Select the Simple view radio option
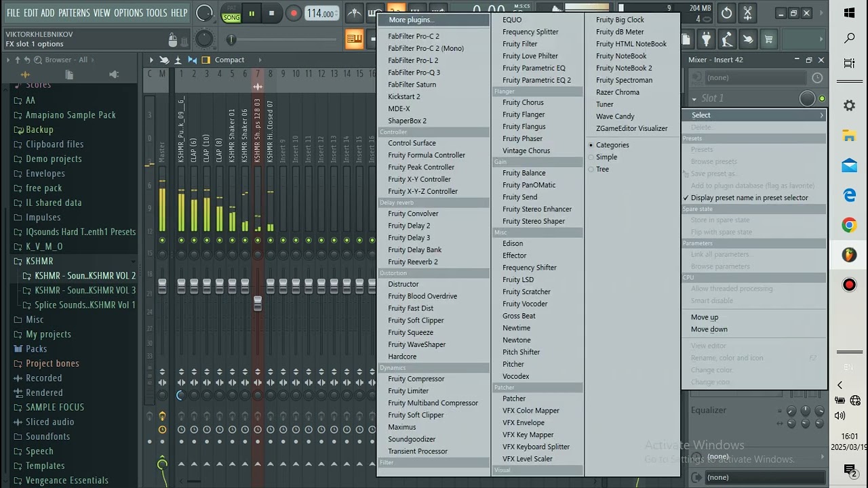The width and height of the screenshot is (868, 488). point(606,157)
